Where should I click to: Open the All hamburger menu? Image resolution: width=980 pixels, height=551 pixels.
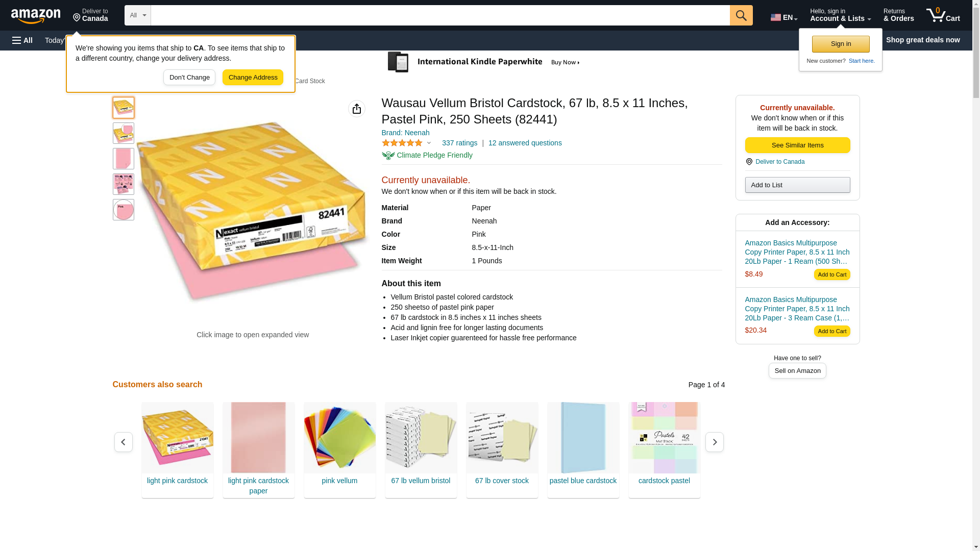click(x=22, y=40)
